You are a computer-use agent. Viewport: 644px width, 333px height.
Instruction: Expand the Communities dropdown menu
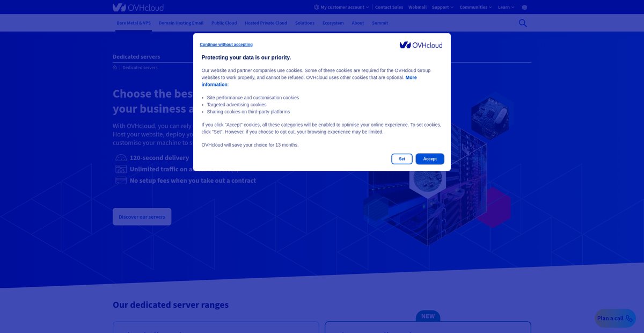point(475,8)
